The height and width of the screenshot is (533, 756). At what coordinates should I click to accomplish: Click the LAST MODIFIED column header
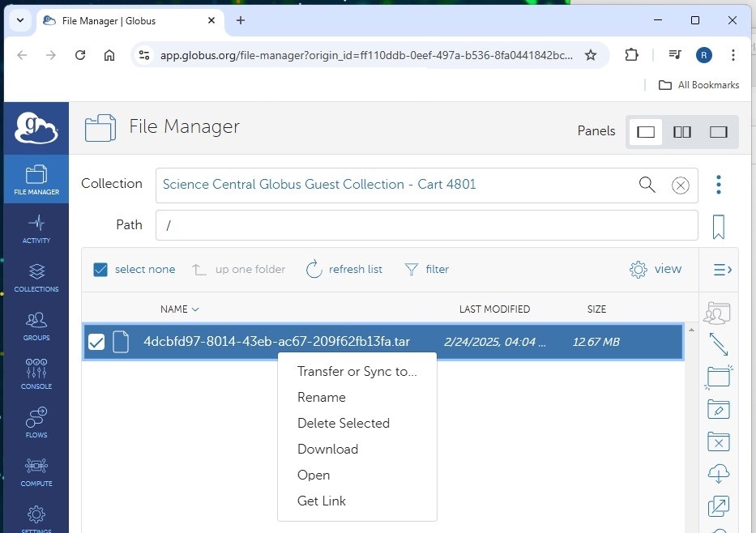pyautogui.click(x=494, y=309)
